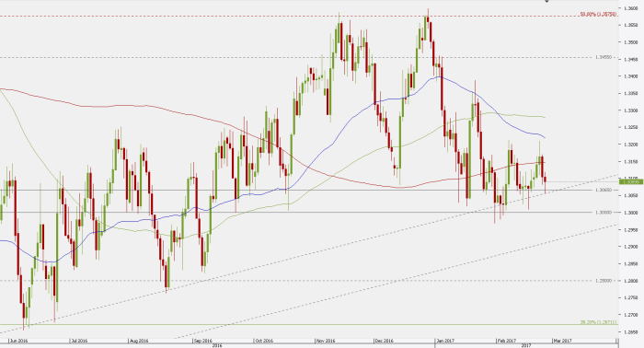Click the red 50.00% Fibonacci level label

(598, 15)
